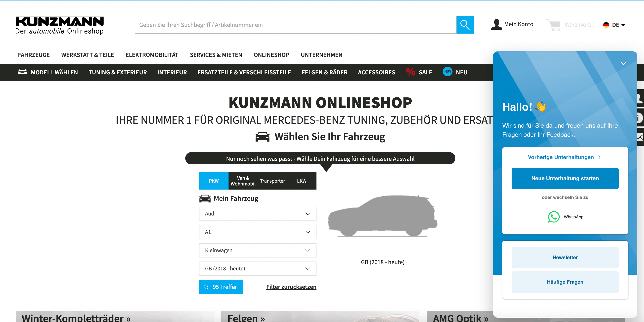
Task: Open the GB (2018 - heute) dropdown
Action: coord(258,268)
